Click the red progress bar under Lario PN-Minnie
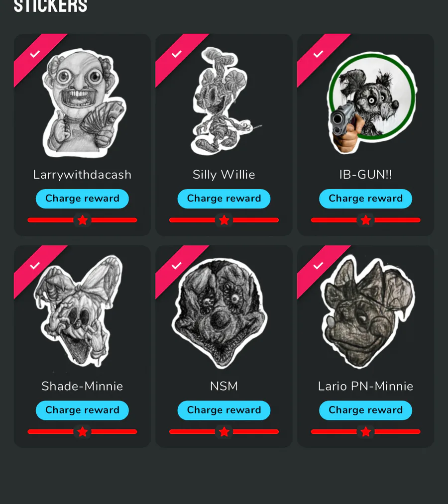Image resolution: width=448 pixels, height=504 pixels. [x=366, y=432]
